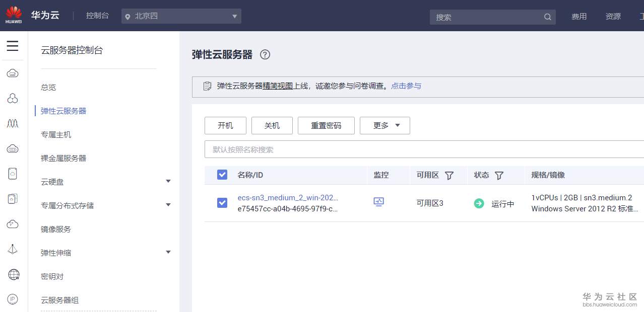Click the 1vCPUs | 2GB | sn3.medium.2 spec text
This screenshot has width=644, height=312.
[x=582, y=198]
